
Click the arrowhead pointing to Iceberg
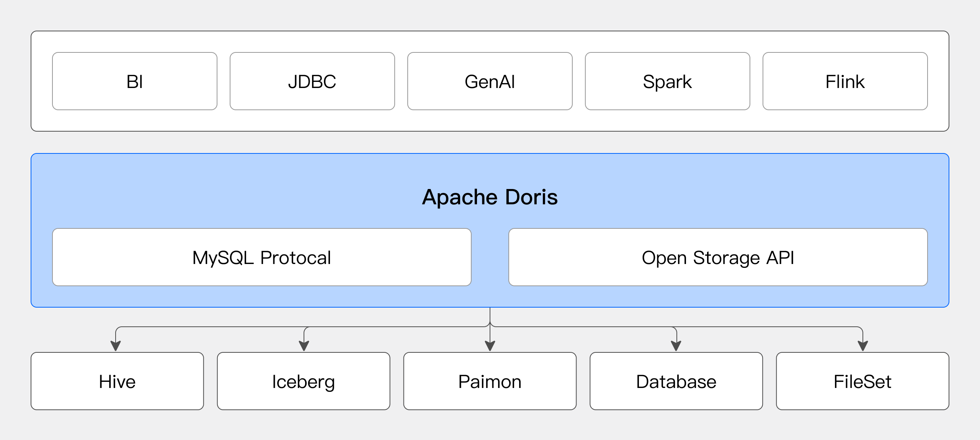click(x=304, y=346)
